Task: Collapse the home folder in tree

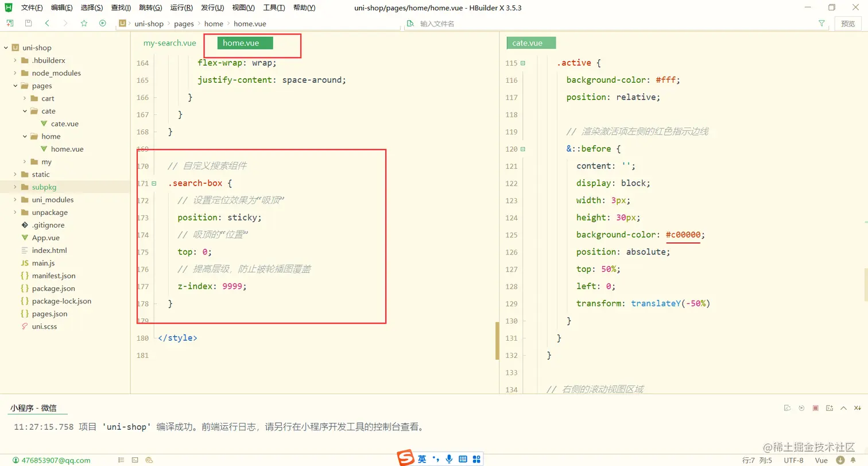Action: click(x=25, y=136)
